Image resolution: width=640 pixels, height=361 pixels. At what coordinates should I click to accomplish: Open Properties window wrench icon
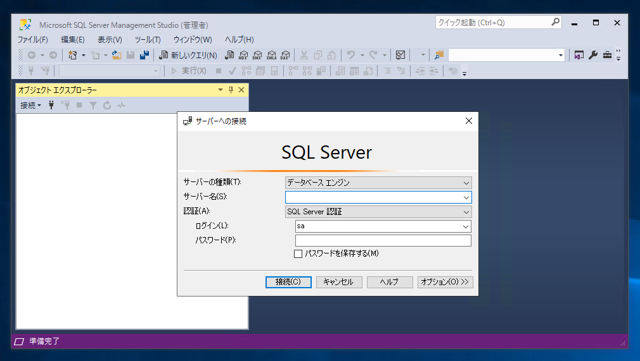point(593,55)
